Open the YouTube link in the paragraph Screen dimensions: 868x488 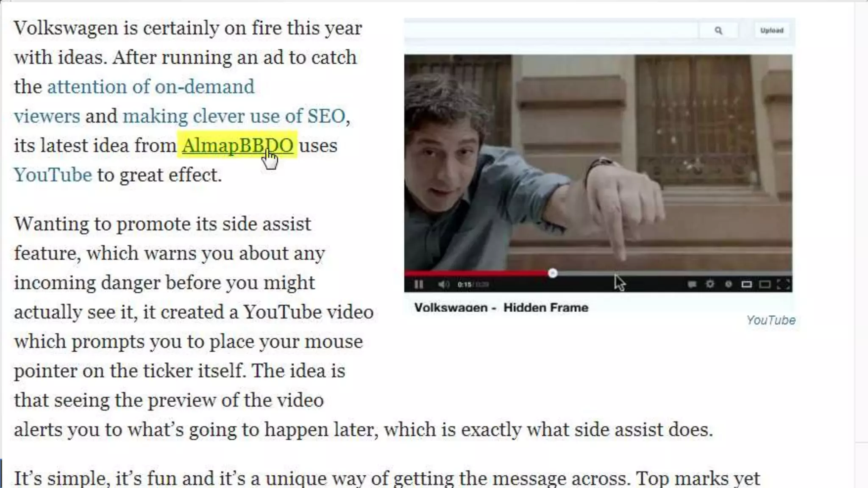coord(53,175)
